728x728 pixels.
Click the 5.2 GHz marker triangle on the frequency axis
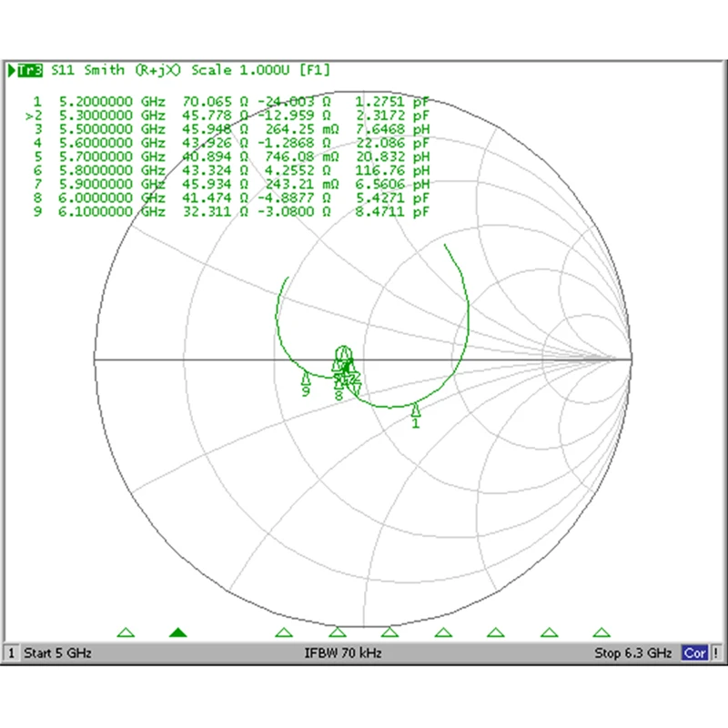click(126, 632)
